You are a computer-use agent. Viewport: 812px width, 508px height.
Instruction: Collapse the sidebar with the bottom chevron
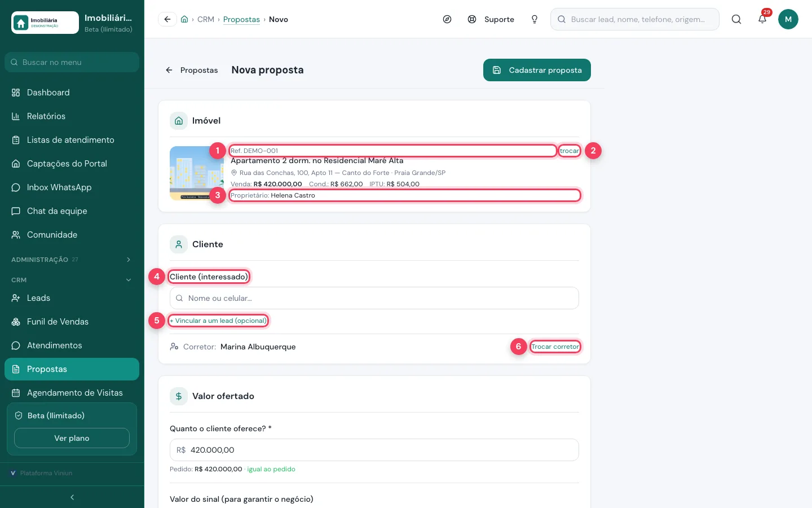(72, 497)
